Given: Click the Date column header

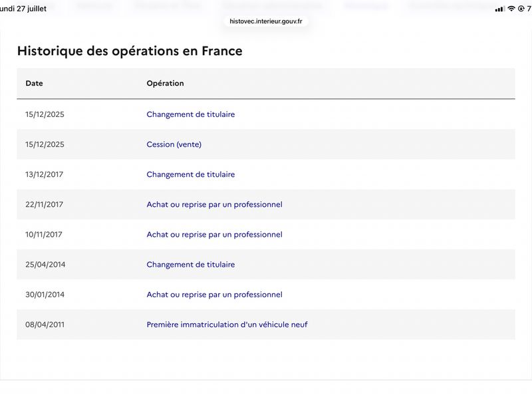Looking at the screenshot, I should pos(35,84).
